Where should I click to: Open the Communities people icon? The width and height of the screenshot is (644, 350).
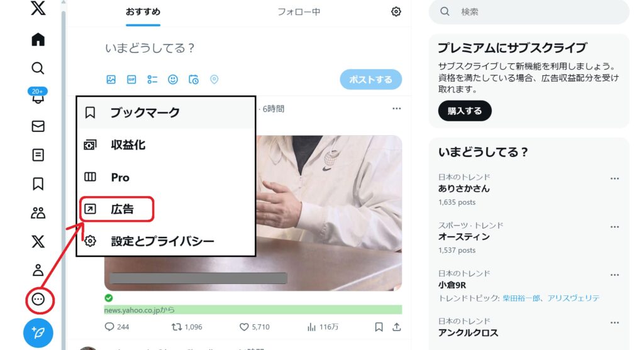click(38, 212)
